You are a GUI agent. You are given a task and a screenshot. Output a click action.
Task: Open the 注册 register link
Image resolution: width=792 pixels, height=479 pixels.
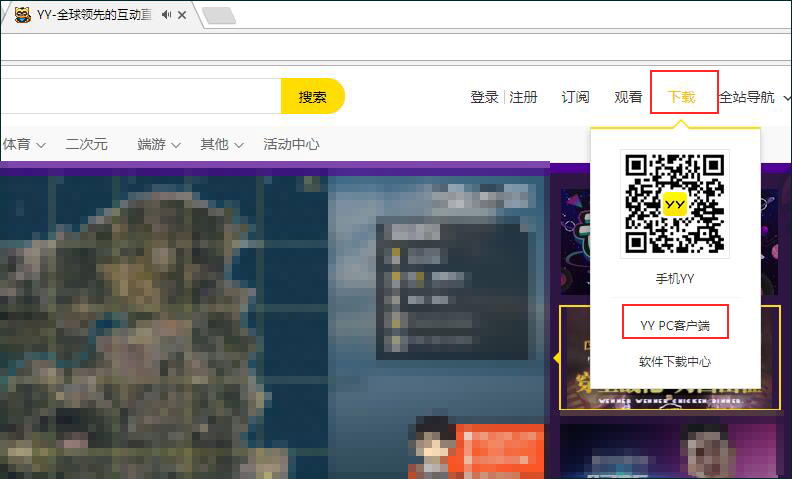523,97
